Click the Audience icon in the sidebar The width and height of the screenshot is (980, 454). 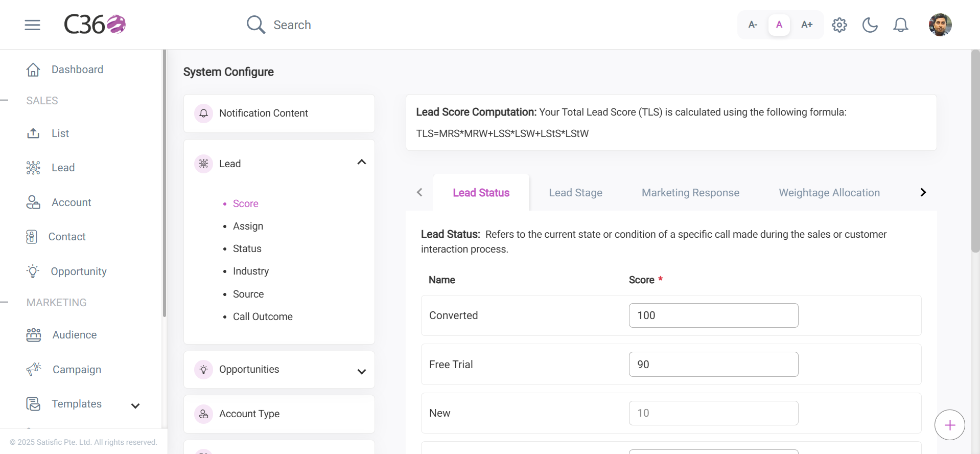point(34,335)
